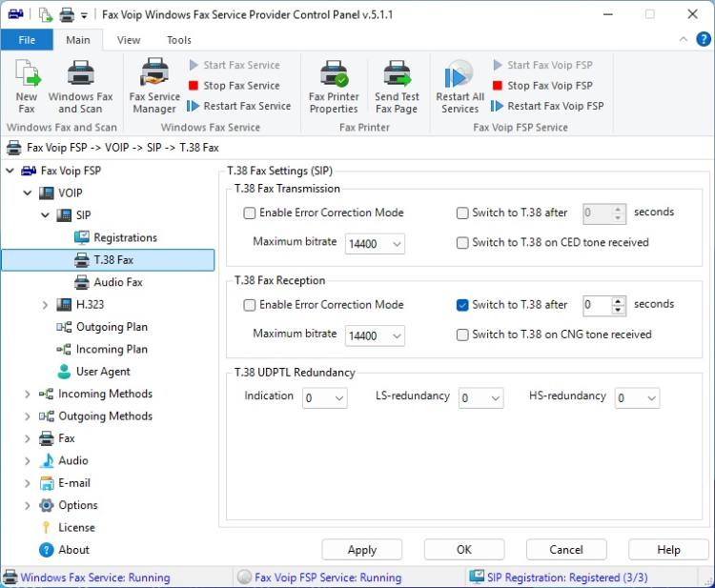The width and height of the screenshot is (715, 588).
Task: Expand the H.323 tree node
Action: click(x=45, y=305)
